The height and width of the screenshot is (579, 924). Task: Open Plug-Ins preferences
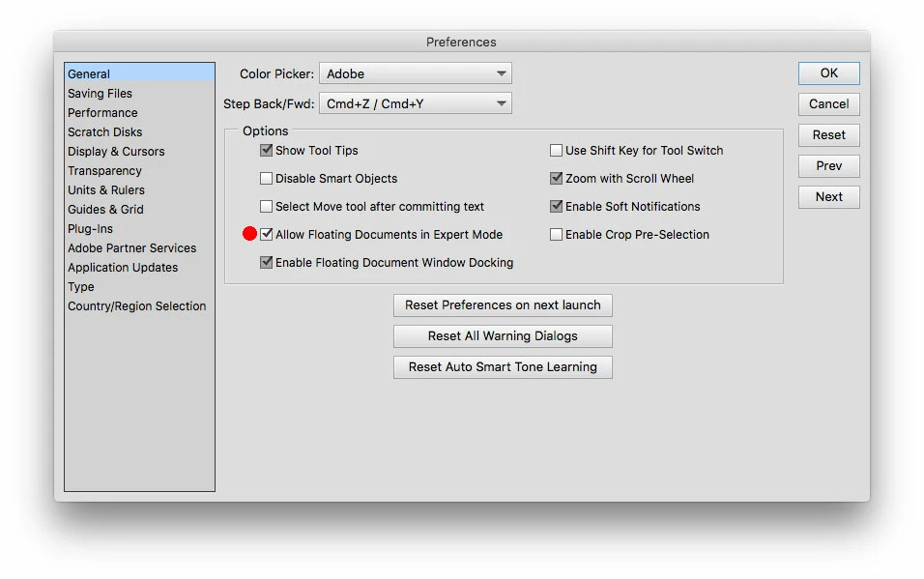point(139,229)
